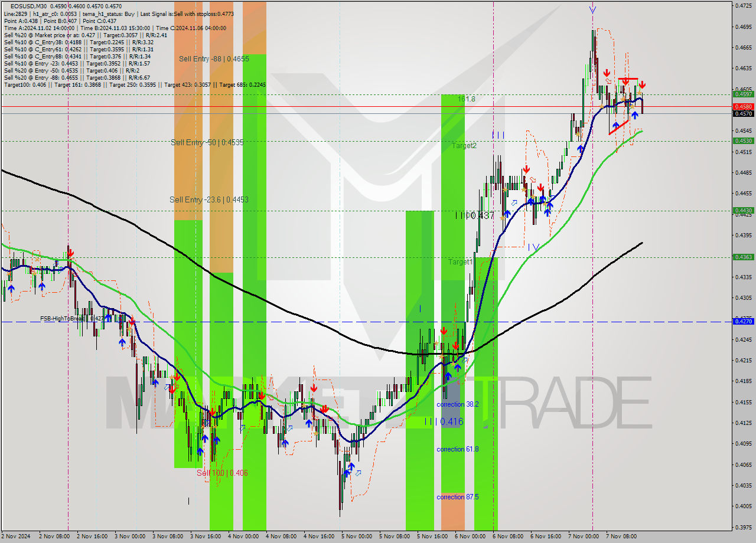756x543 pixels.
Task: Select the green 0.4530 price tag
Action: (x=743, y=140)
